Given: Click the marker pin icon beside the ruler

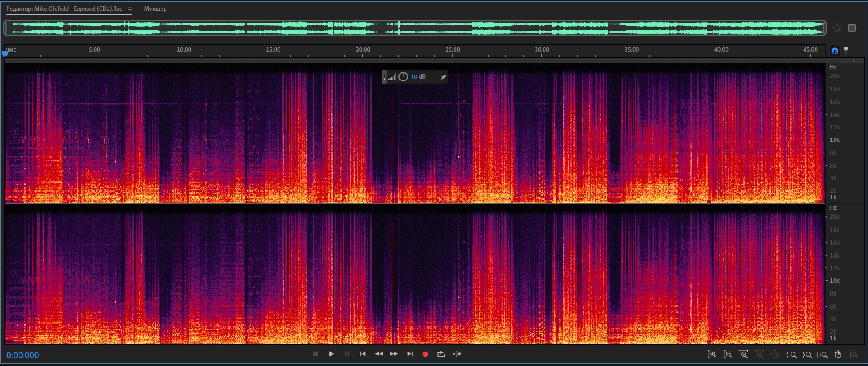Looking at the screenshot, I should [x=846, y=51].
